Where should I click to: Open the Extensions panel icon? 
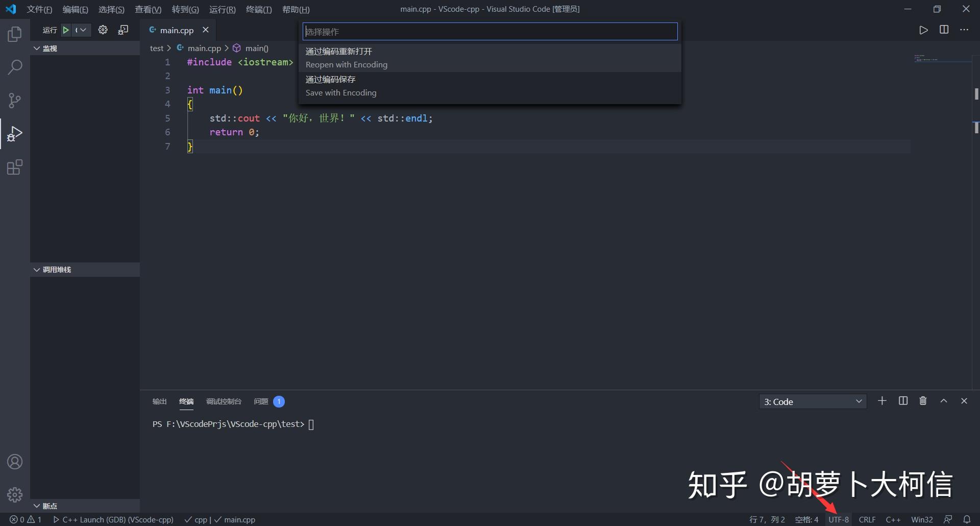(x=15, y=167)
